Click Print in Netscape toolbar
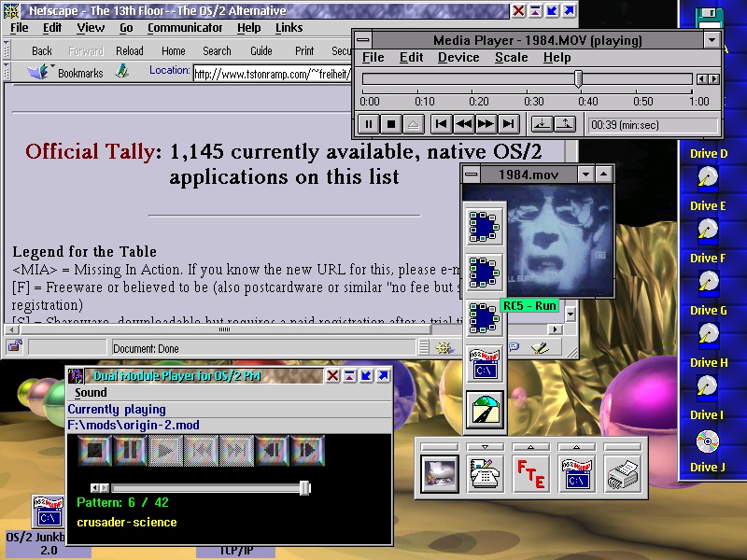This screenshot has width=747, height=560. tap(304, 51)
